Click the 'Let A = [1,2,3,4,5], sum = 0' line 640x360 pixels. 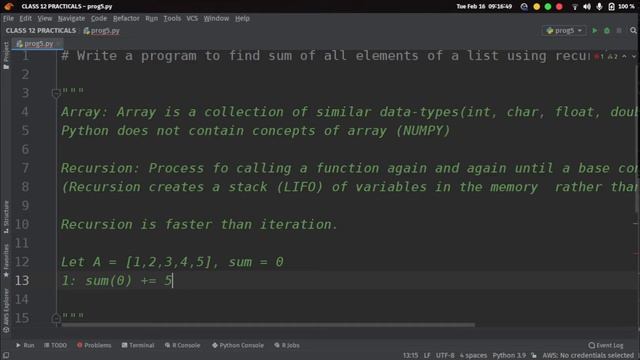(x=172, y=262)
